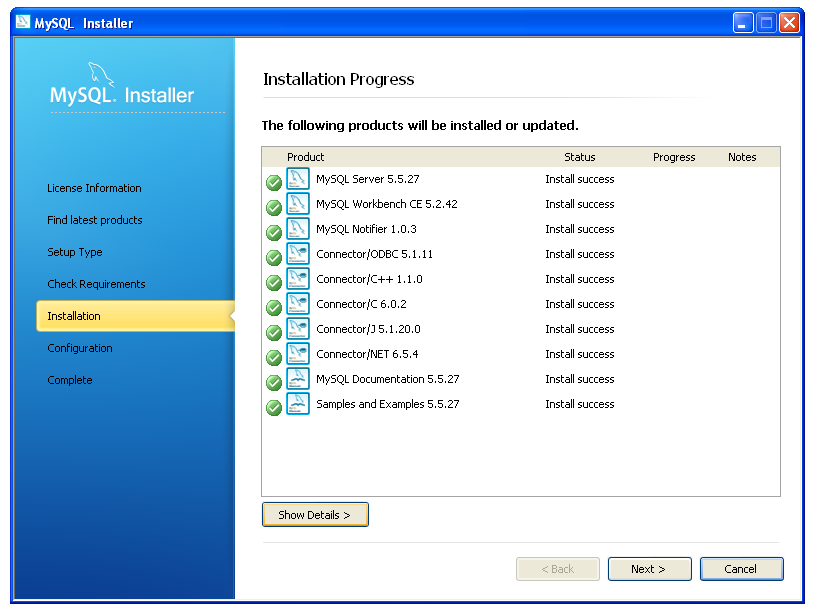
Task: Click Install success status for Samples and Examples
Action: point(579,404)
